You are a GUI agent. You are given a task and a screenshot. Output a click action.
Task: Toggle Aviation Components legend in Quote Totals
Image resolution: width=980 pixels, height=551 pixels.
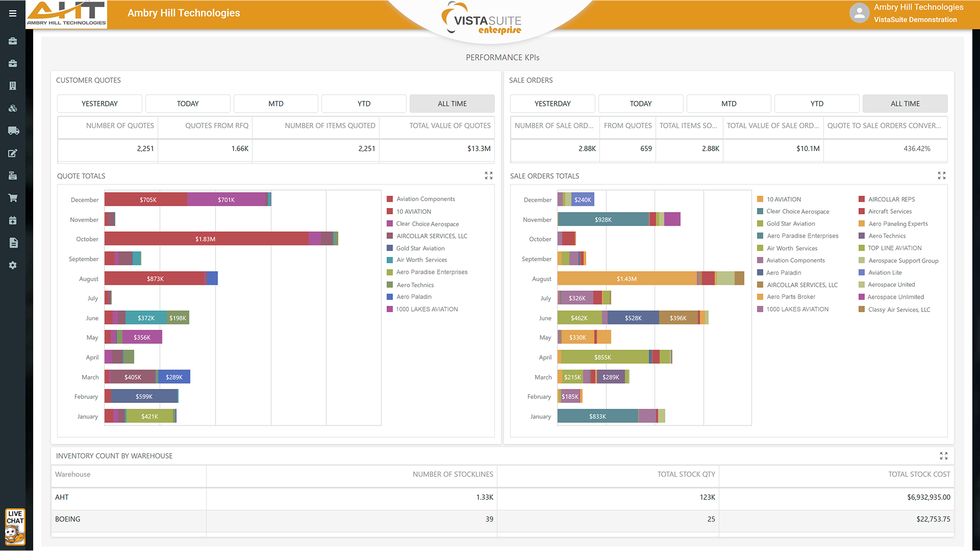pos(425,199)
